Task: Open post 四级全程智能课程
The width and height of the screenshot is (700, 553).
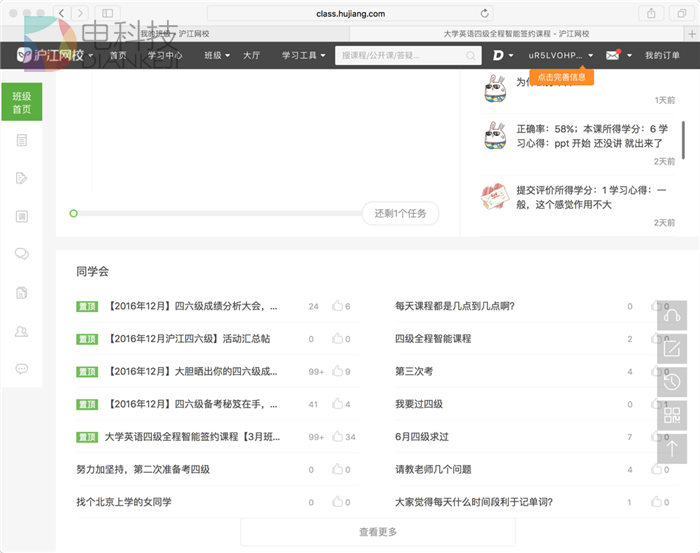Action: (433, 339)
